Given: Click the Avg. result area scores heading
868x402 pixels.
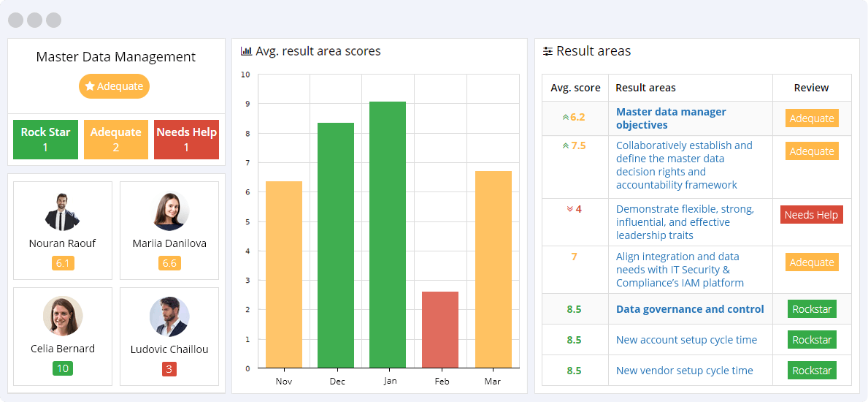Looking at the screenshot, I should pyautogui.click(x=318, y=52).
